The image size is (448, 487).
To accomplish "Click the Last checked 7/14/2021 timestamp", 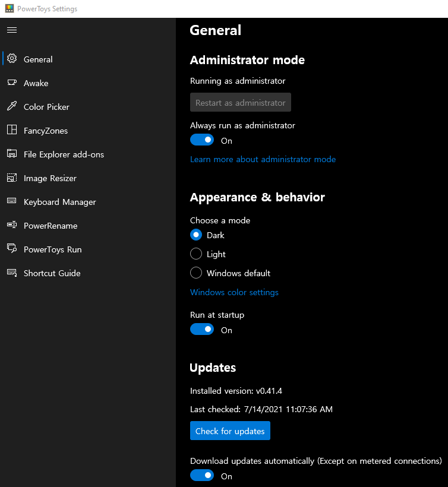I will (x=261, y=409).
